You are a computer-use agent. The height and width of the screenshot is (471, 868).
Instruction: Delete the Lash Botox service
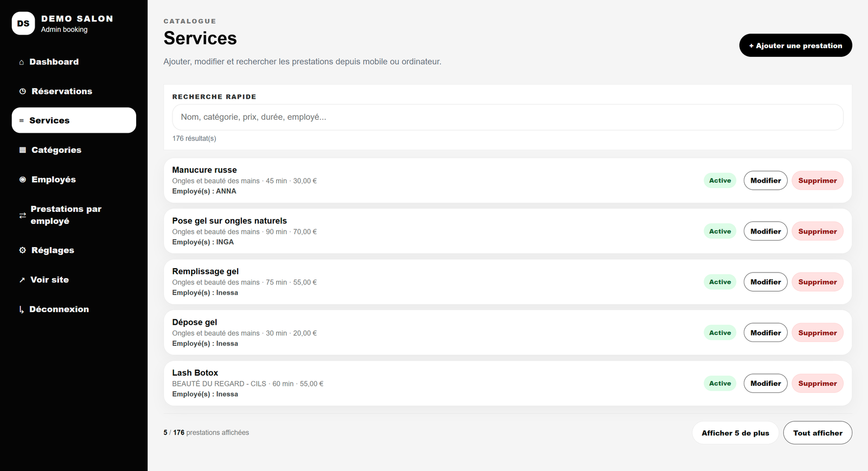click(818, 383)
